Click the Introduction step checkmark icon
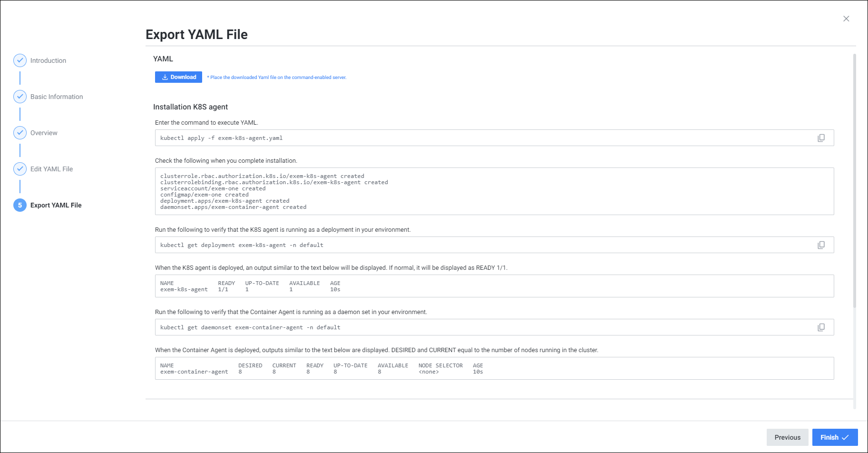The width and height of the screenshot is (868, 453). coord(20,60)
